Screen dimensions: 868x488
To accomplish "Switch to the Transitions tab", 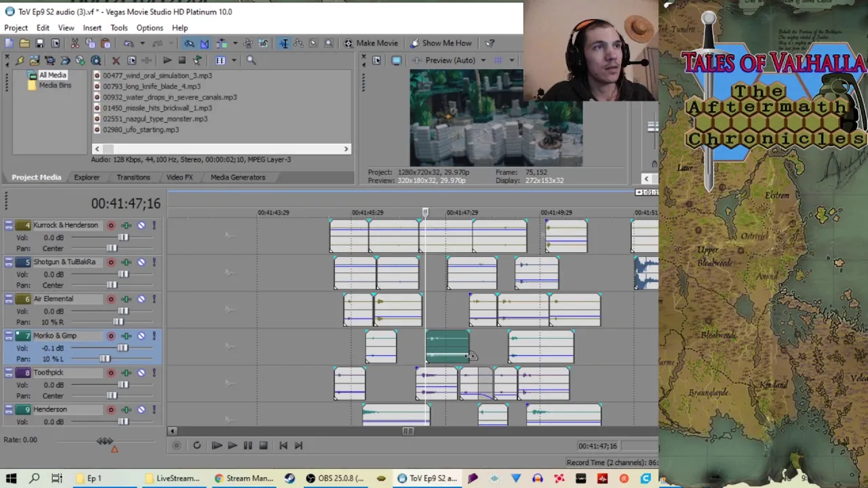I will pyautogui.click(x=133, y=177).
